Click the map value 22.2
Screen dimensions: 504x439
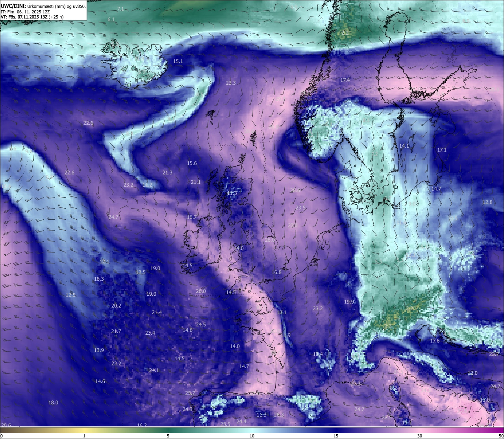pyautogui.click(x=116, y=363)
